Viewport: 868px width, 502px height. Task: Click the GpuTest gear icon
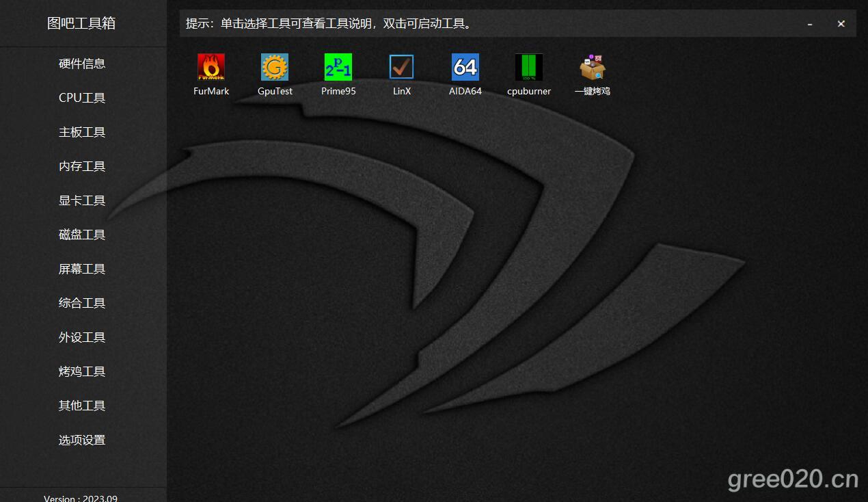click(x=275, y=67)
